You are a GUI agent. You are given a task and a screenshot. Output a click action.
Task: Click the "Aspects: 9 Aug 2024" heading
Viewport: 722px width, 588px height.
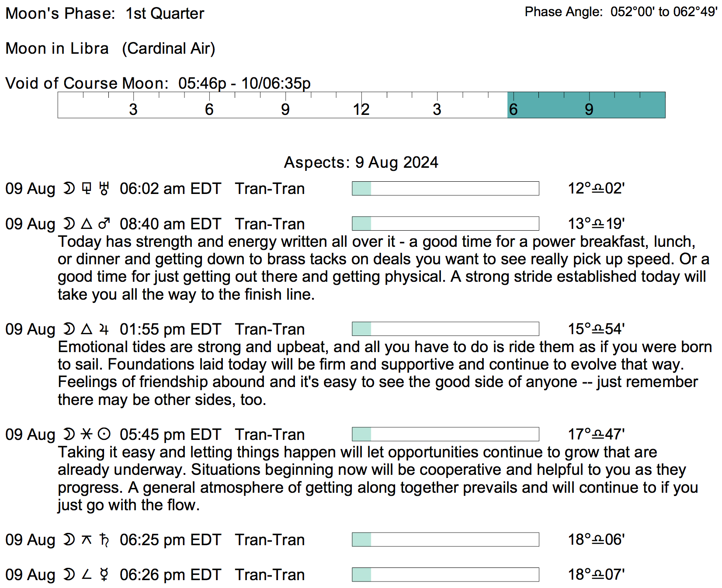(361, 163)
